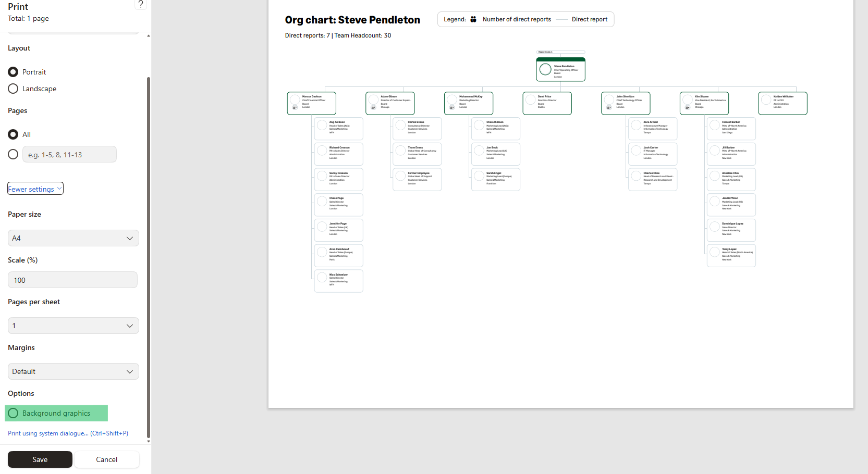Collapse with Fewer settings expander
Image resolution: width=868 pixels, height=474 pixels.
tap(35, 189)
